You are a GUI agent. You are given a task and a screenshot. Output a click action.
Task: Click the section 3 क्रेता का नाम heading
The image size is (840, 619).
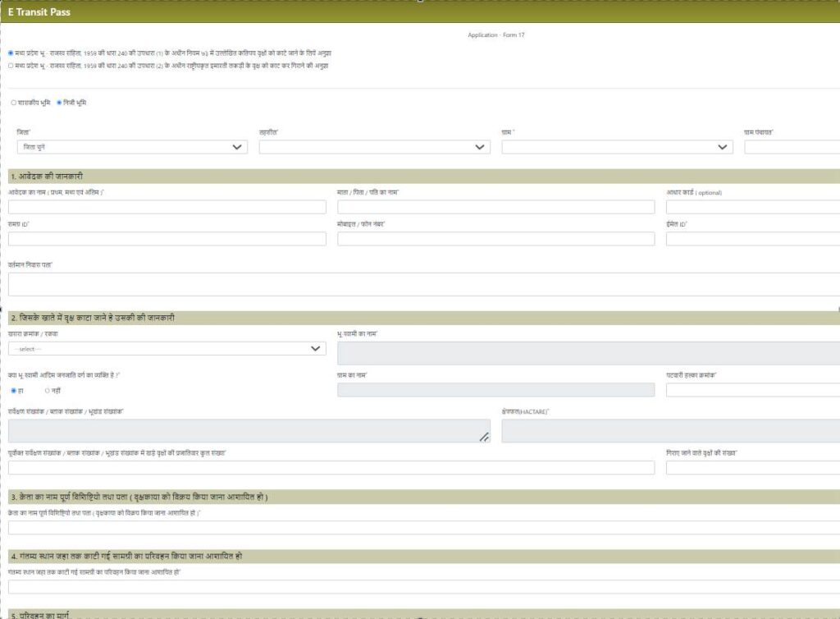pyautogui.click(x=139, y=497)
